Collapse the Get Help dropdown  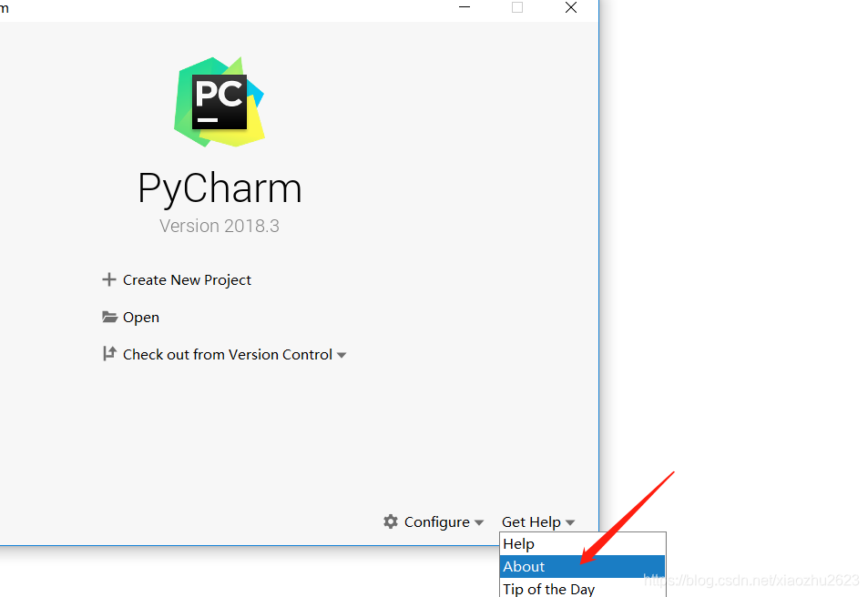point(538,521)
